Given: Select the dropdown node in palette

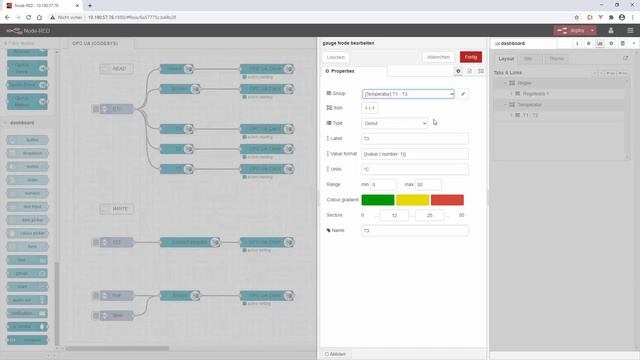Looking at the screenshot, I should point(27,153).
